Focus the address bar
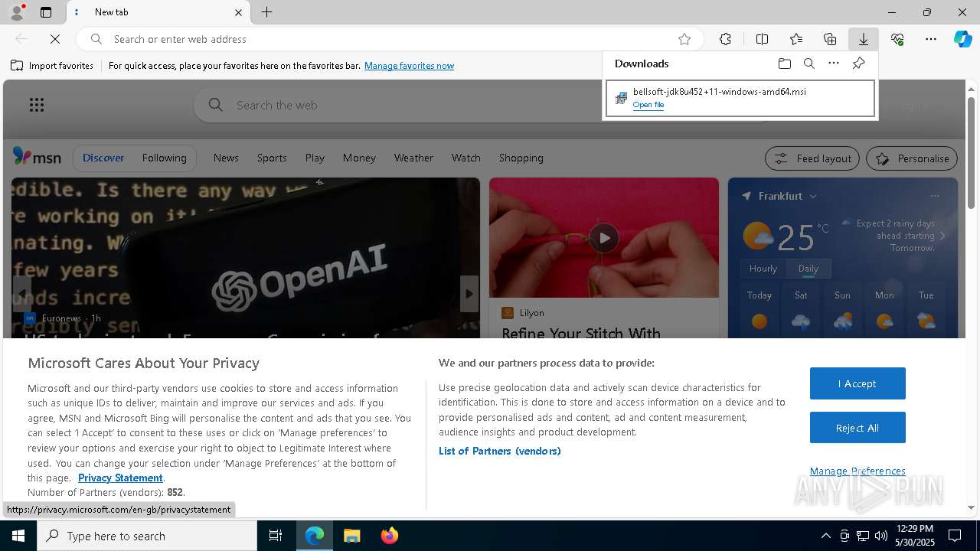The image size is (980, 551). [390, 39]
